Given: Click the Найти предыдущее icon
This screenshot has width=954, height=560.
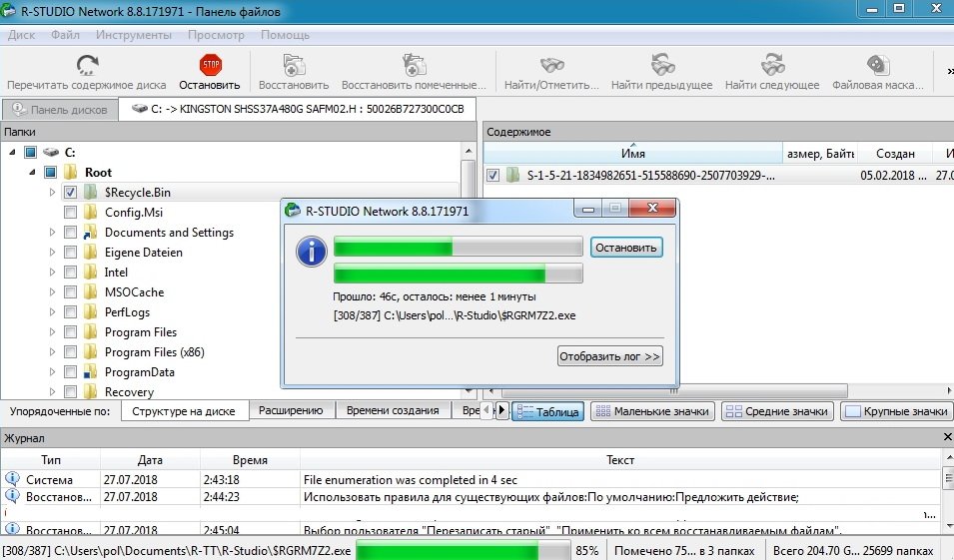Looking at the screenshot, I should coord(662,65).
